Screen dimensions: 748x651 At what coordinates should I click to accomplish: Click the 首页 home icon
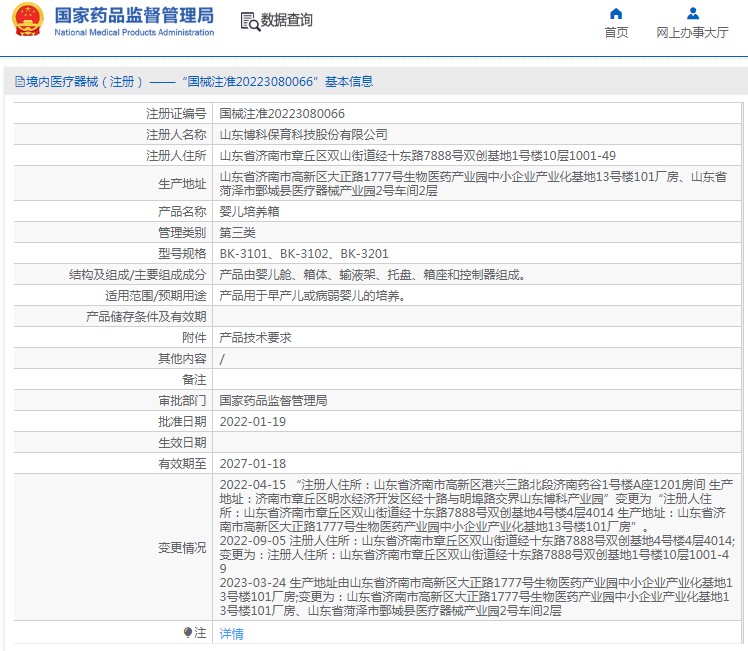coord(616,13)
